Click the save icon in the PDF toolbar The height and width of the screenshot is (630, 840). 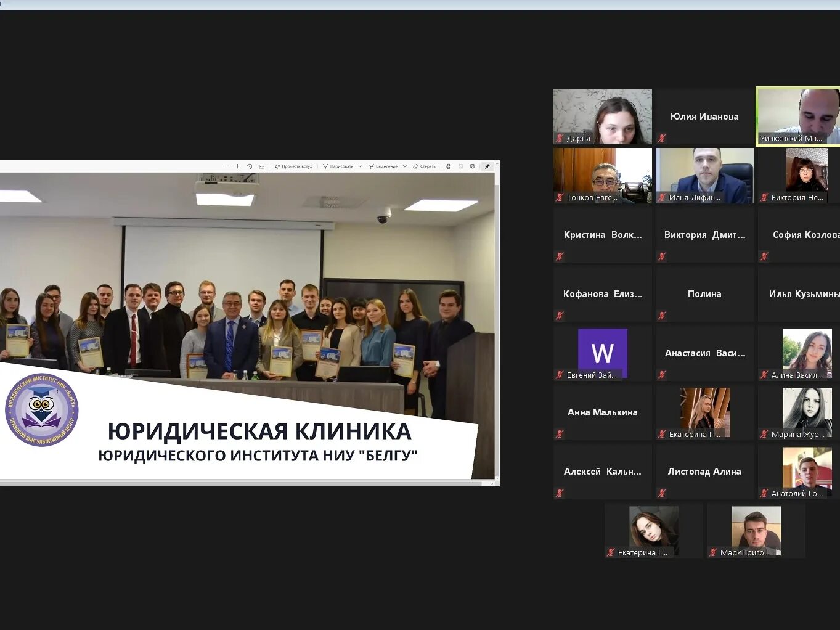pyautogui.click(x=461, y=166)
